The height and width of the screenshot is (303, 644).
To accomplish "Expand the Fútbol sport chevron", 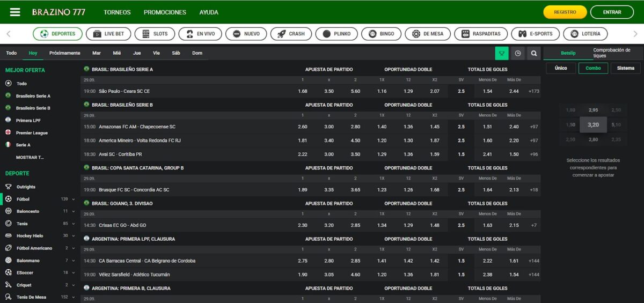I will click(74, 199).
